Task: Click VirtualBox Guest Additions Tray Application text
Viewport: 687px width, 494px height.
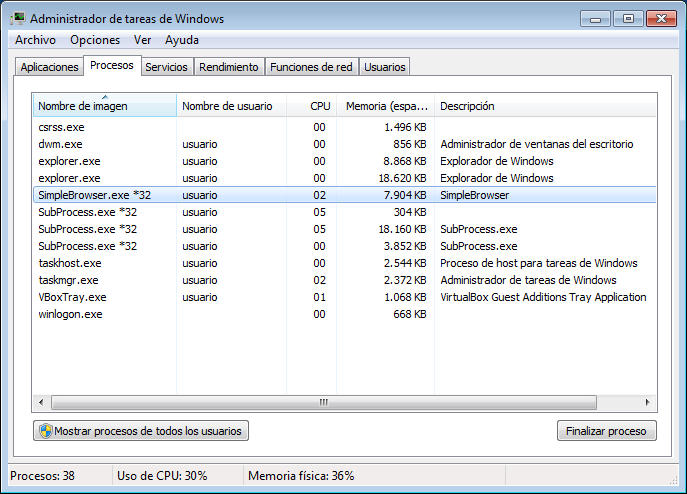Action: (543, 297)
